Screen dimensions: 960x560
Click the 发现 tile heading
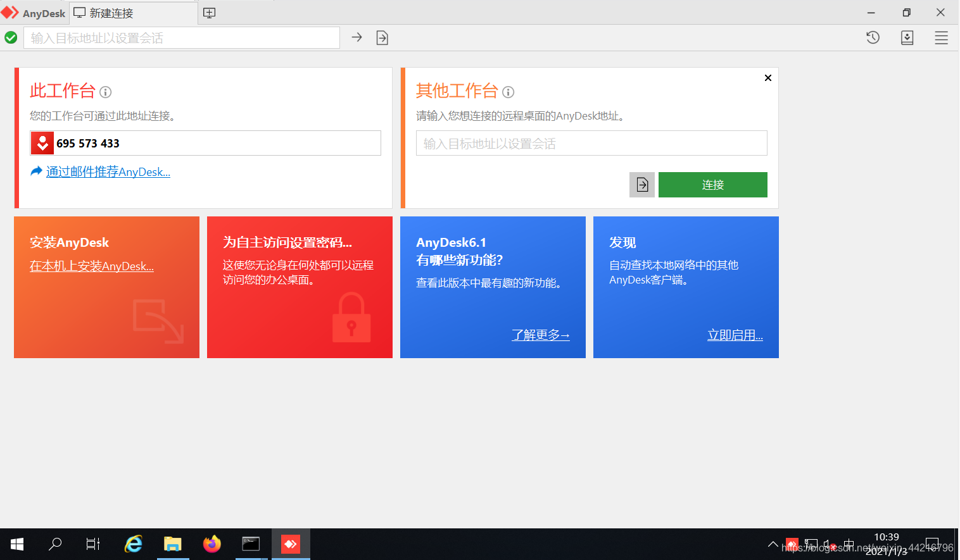(622, 242)
